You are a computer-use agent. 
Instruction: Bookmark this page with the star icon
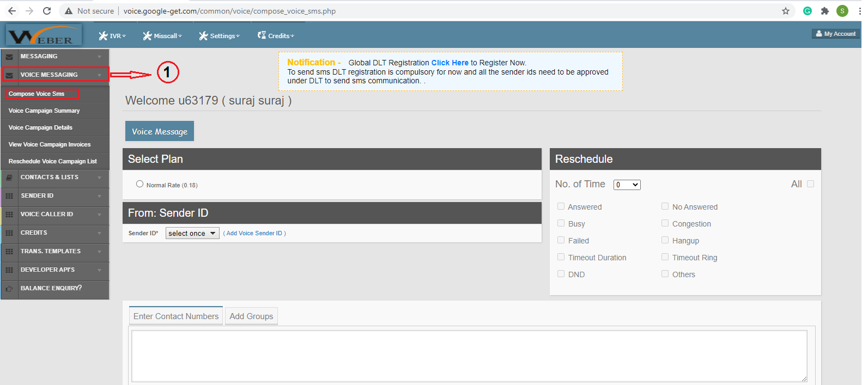click(786, 11)
